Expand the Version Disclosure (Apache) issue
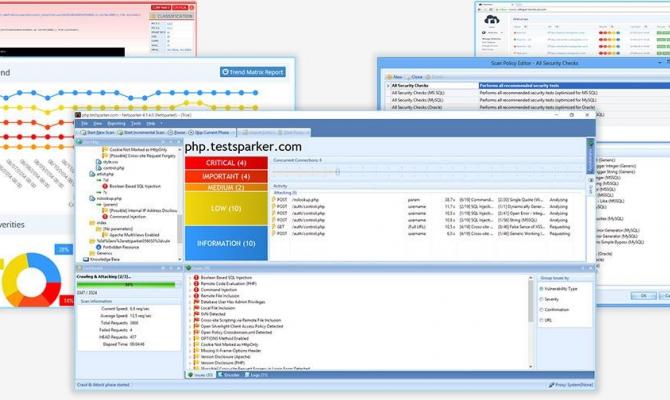The height and width of the screenshot is (400, 670). pos(191,356)
